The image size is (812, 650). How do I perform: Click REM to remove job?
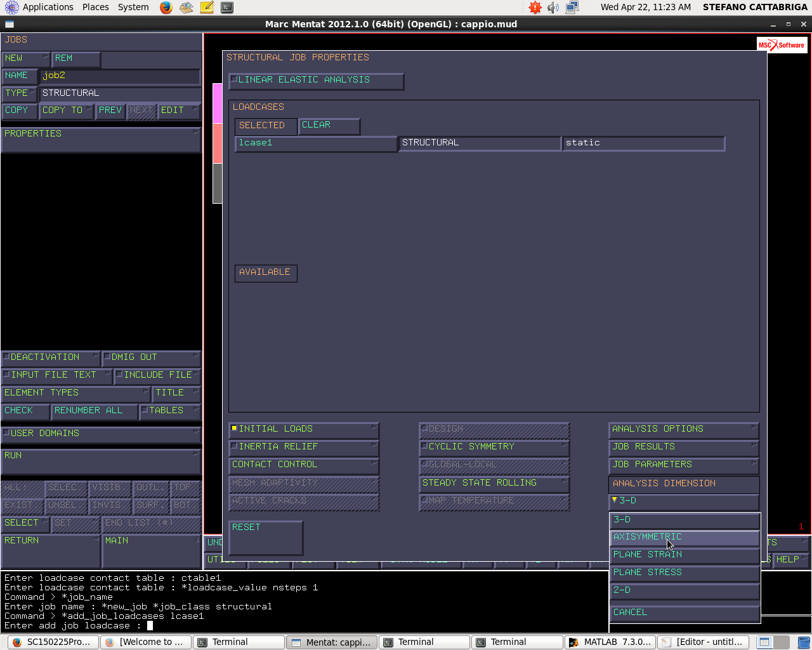click(75, 59)
